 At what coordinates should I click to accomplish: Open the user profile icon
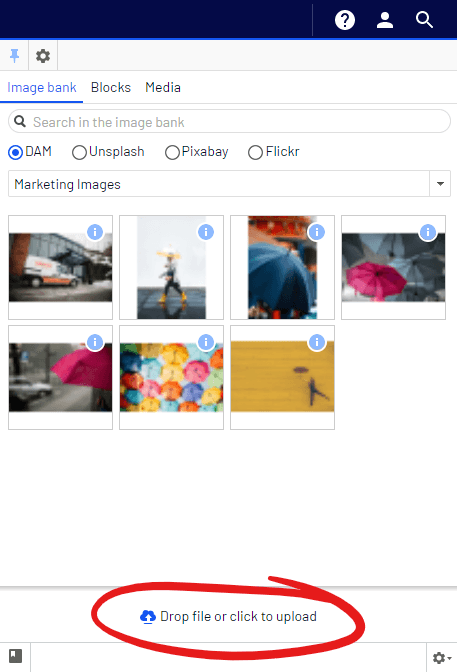(x=385, y=20)
